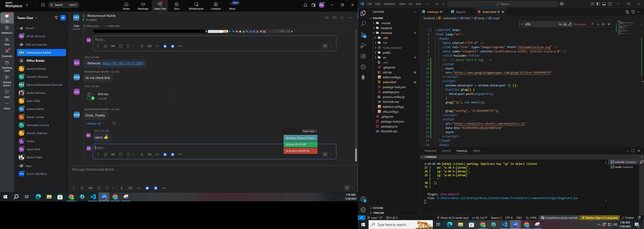Click the VS Code editor minimap

[x=627, y=28]
